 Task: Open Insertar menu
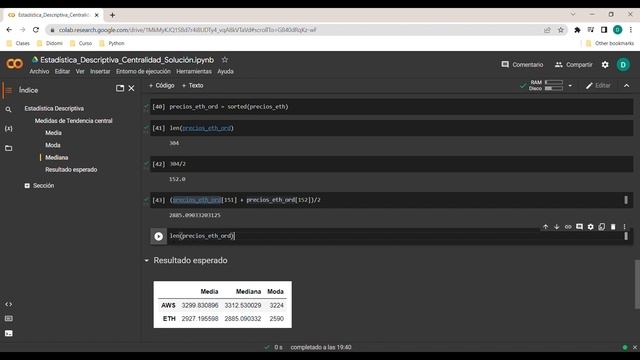tap(100, 71)
